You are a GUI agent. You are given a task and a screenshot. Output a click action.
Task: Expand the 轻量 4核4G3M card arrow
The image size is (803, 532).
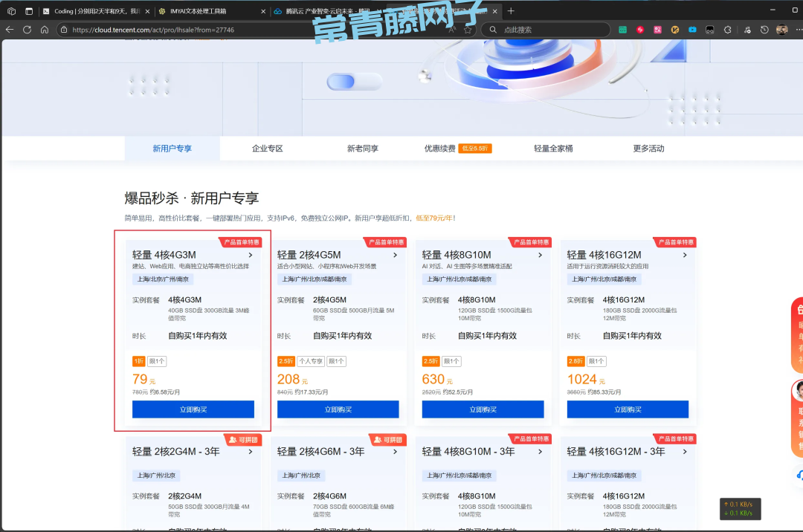coord(250,253)
